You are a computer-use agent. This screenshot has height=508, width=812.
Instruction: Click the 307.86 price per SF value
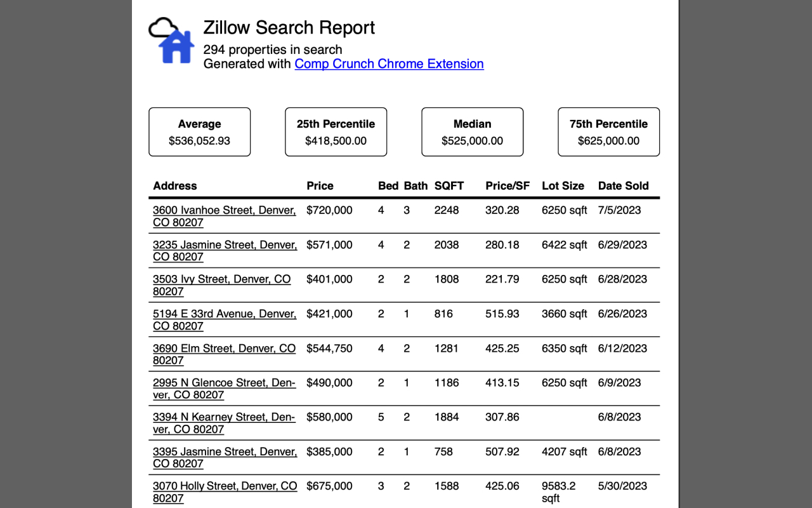(502, 417)
